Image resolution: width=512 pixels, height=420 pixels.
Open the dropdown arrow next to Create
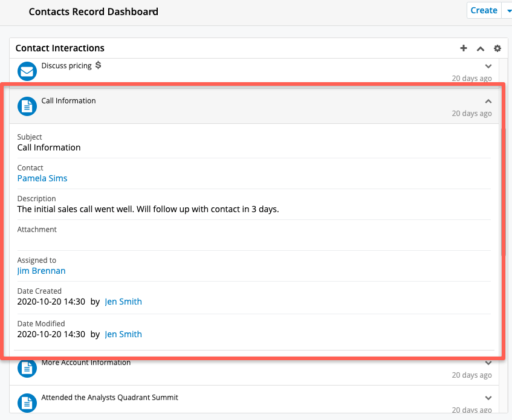coord(507,10)
